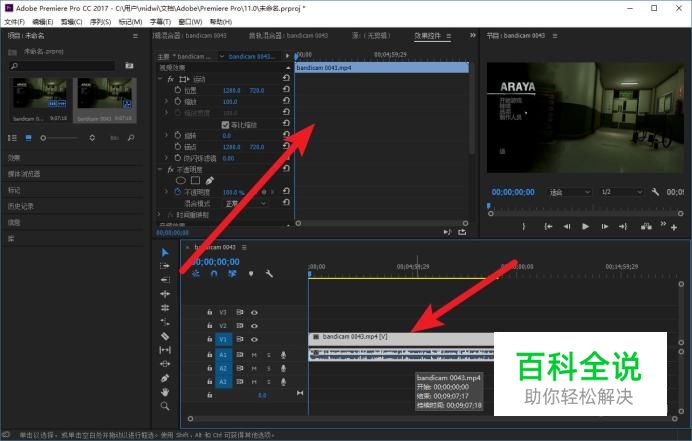Step back one frame in Program monitor

(567, 226)
